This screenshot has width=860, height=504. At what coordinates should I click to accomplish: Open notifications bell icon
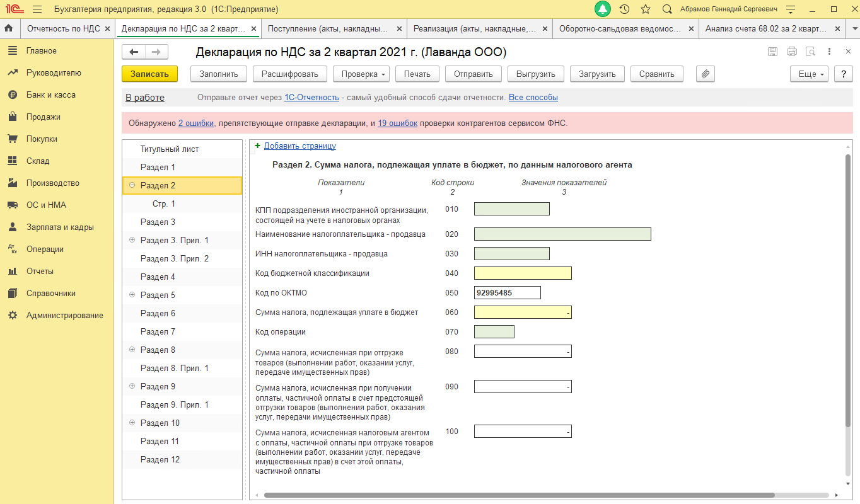603,9
